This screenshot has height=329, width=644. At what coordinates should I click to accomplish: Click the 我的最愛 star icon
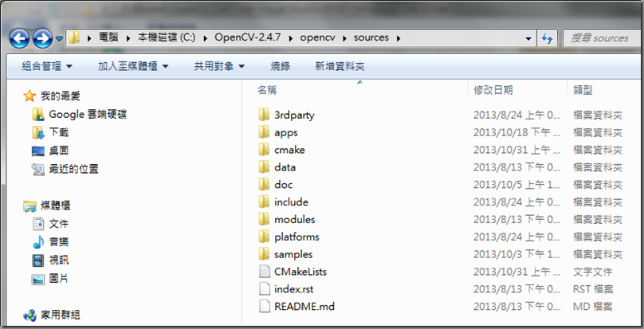coord(29,96)
